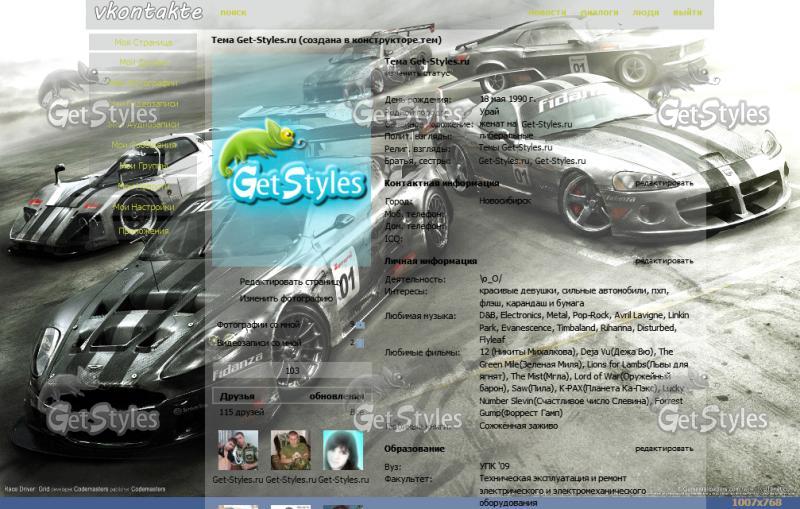Click the Изменить фотографию link

[286, 298]
